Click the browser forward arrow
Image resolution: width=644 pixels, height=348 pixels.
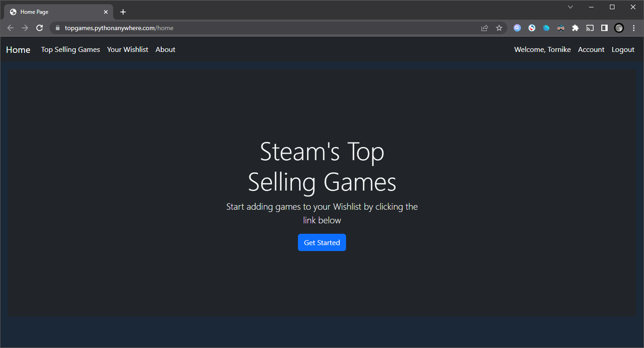[x=25, y=28]
